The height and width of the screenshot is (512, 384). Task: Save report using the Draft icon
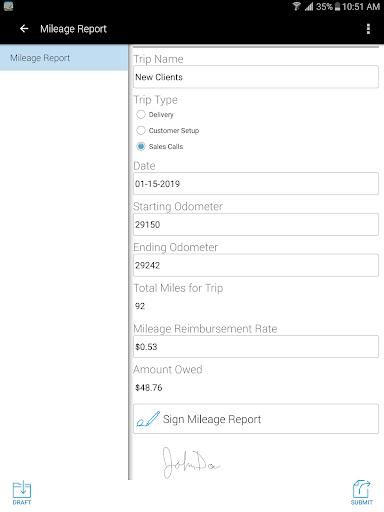tap(22, 493)
